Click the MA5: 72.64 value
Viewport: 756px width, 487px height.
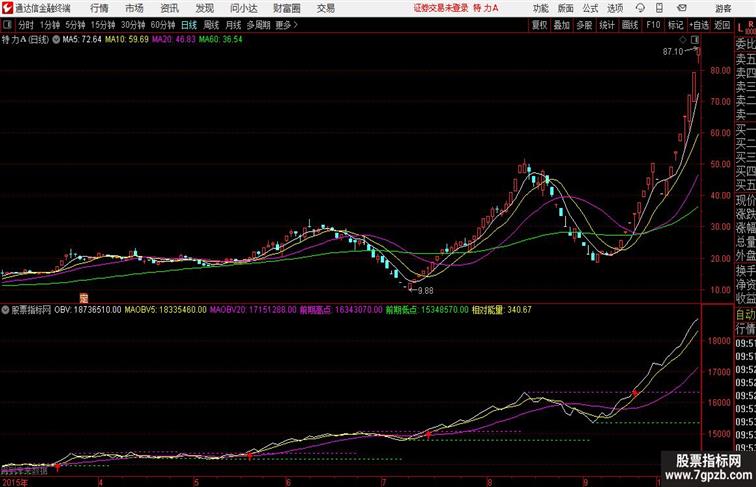click(82, 40)
